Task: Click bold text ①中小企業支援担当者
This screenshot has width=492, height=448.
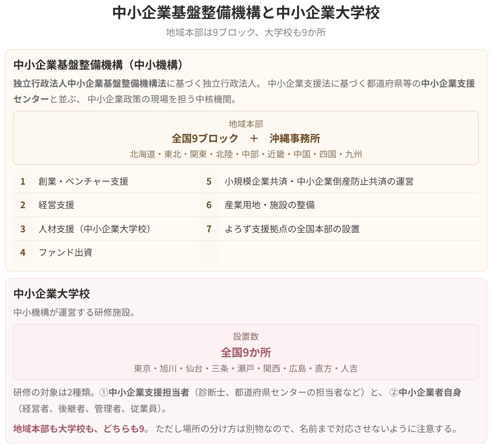Action: click(x=144, y=392)
